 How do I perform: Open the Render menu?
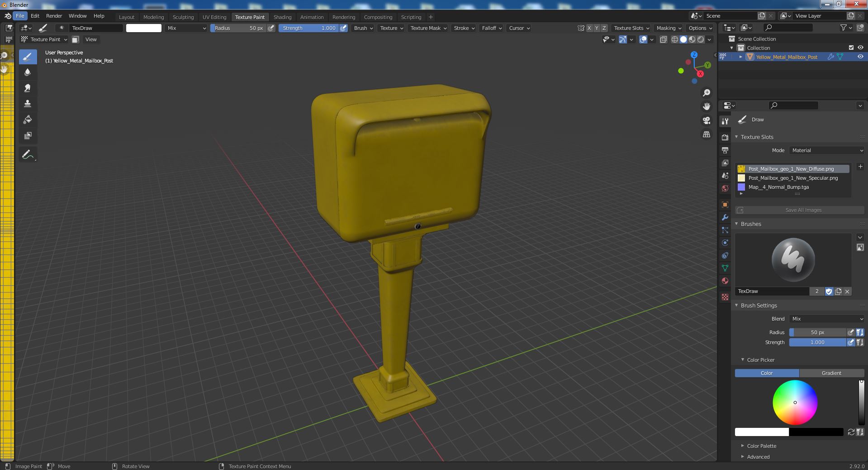point(54,16)
